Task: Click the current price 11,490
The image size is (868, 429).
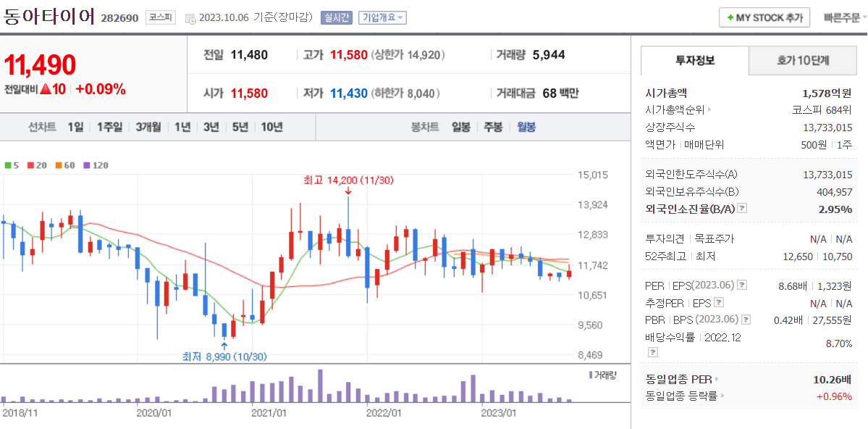Action: point(40,64)
